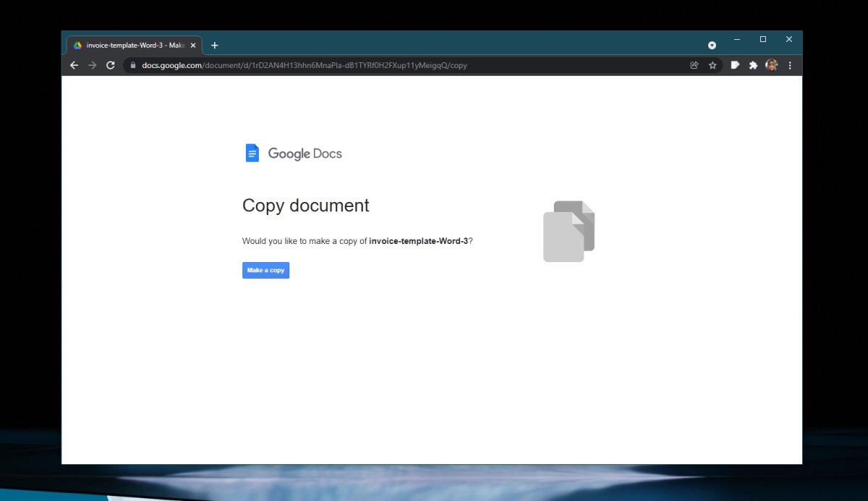Screen dimensions: 868x501
Task: Open a new tab with the plus button
Action: 215,45
